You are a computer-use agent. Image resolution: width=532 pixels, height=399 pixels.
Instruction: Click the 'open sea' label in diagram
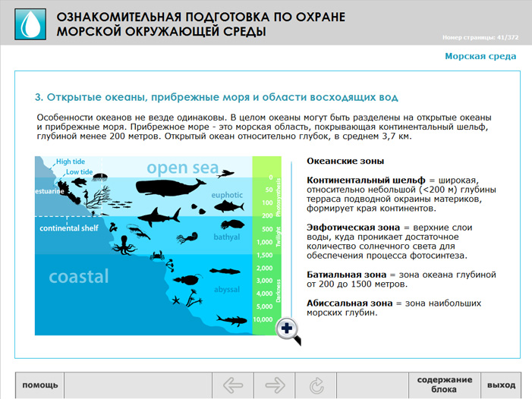click(x=183, y=168)
